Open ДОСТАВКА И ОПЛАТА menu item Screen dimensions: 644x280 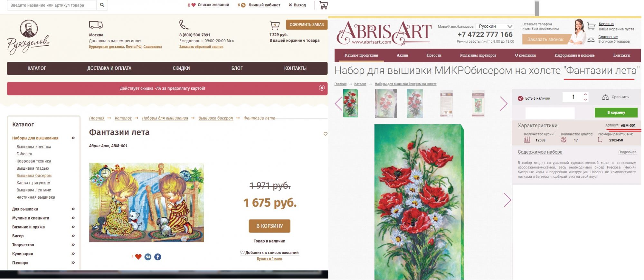click(109, 68)
